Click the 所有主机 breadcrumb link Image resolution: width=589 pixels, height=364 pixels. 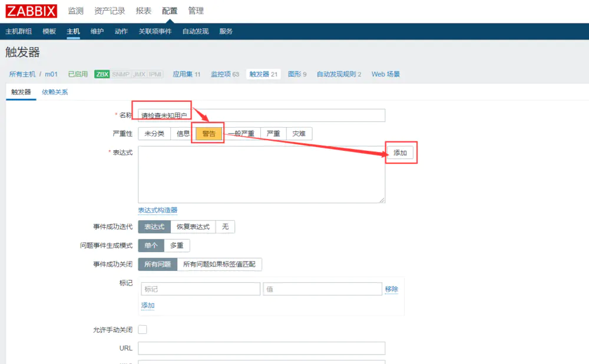pyautogui.click(x=22, y=74)
